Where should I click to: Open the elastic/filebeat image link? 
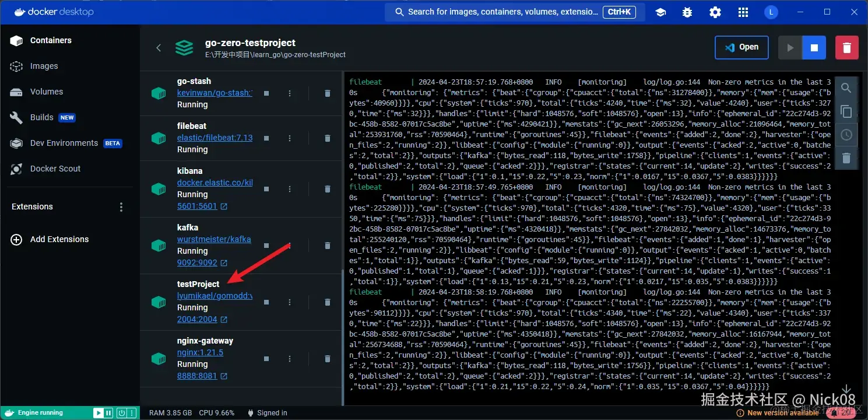pos(215,138)
